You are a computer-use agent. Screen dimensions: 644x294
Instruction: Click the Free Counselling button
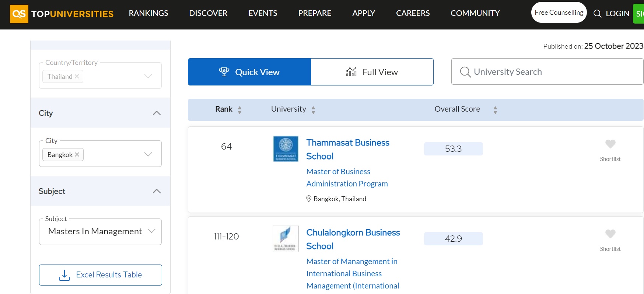coord(559,13)
